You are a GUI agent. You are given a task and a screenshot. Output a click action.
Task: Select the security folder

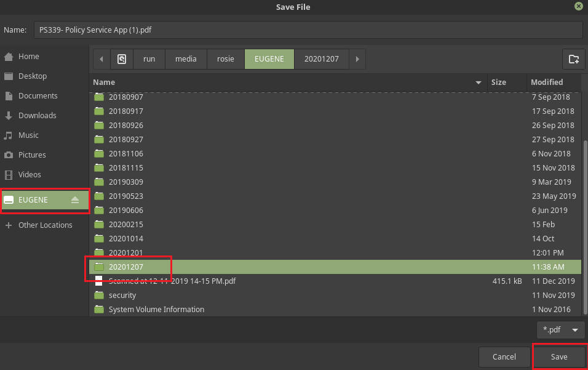point(122,296)
